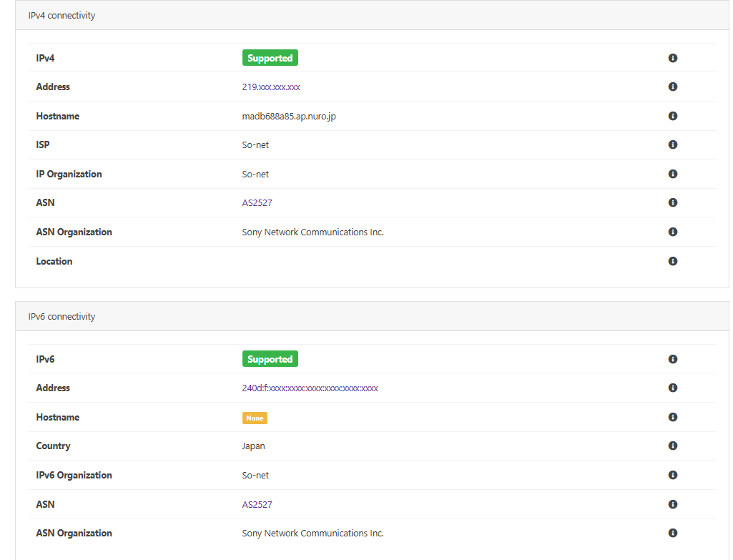
Task: Click the IPv6 Organization label
Action: 74,475
